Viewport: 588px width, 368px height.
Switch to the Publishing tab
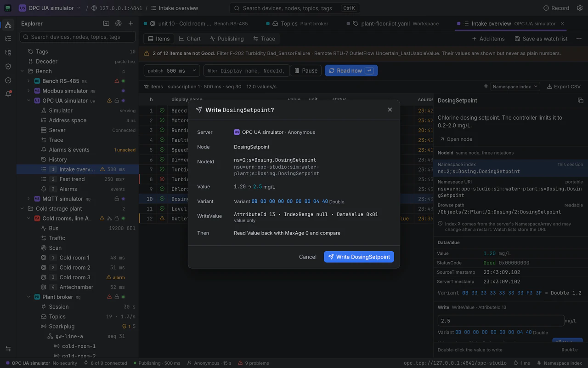226,39
